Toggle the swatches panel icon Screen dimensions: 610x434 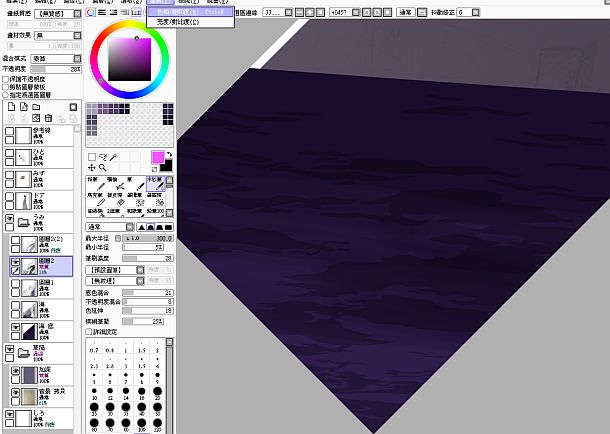pos(136,12)
